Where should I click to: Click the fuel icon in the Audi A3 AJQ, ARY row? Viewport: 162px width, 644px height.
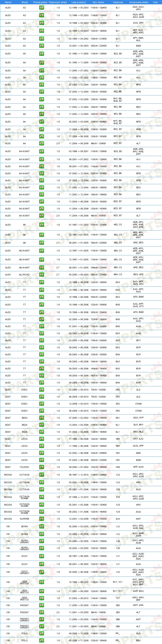[42, 23]
